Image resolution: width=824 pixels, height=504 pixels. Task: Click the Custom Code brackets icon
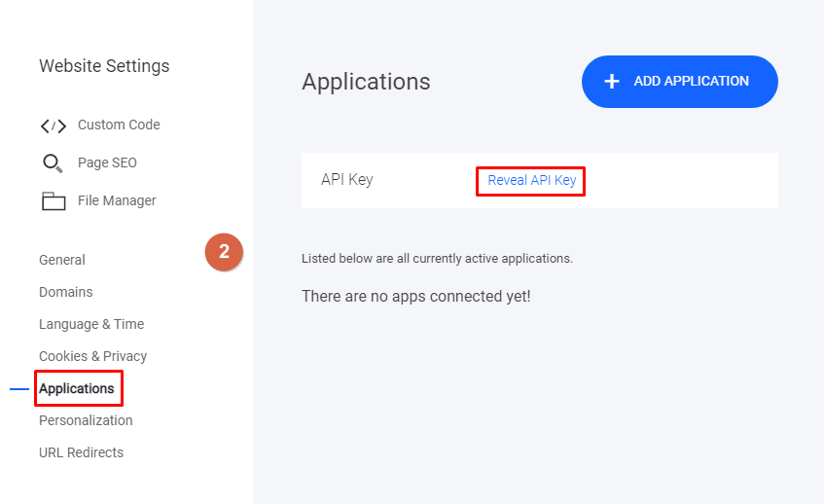(54, 126)
